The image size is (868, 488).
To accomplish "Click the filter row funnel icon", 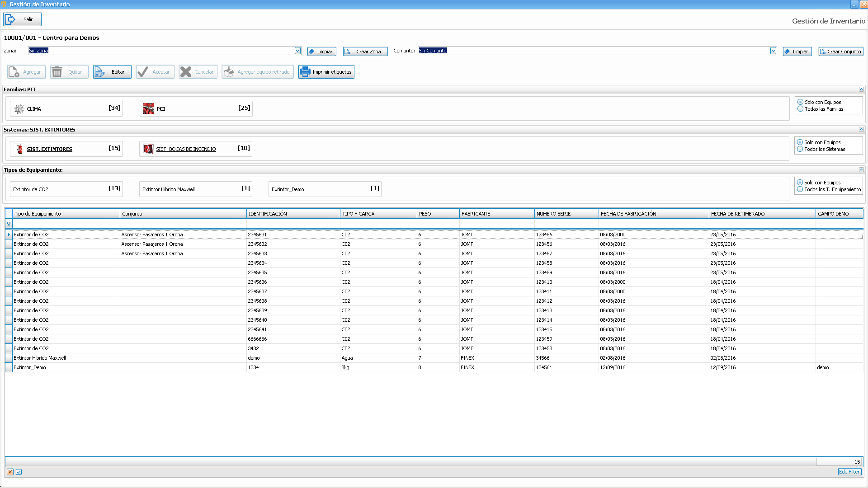I will coord(9,224).
